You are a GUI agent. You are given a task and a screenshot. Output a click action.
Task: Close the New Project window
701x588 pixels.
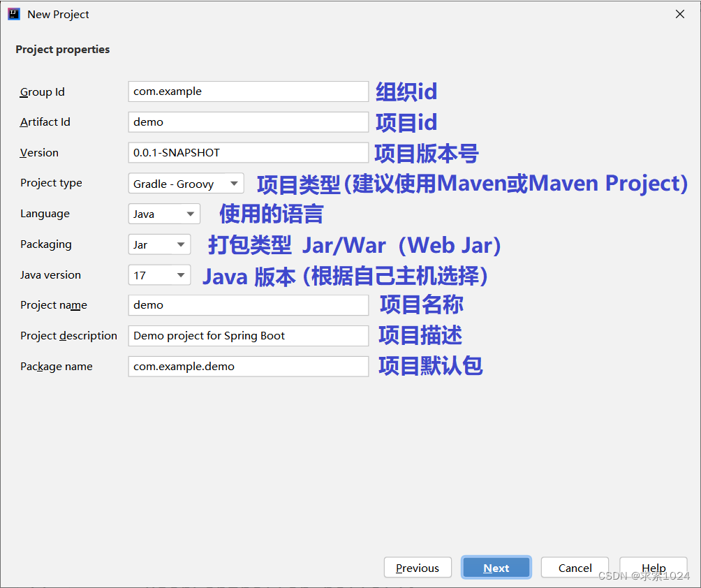click(680, 14)
